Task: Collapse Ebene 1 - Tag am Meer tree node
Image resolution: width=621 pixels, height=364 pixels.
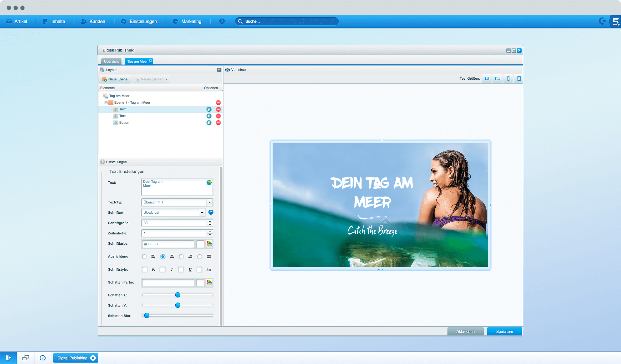Action: [x=106, y=103]
